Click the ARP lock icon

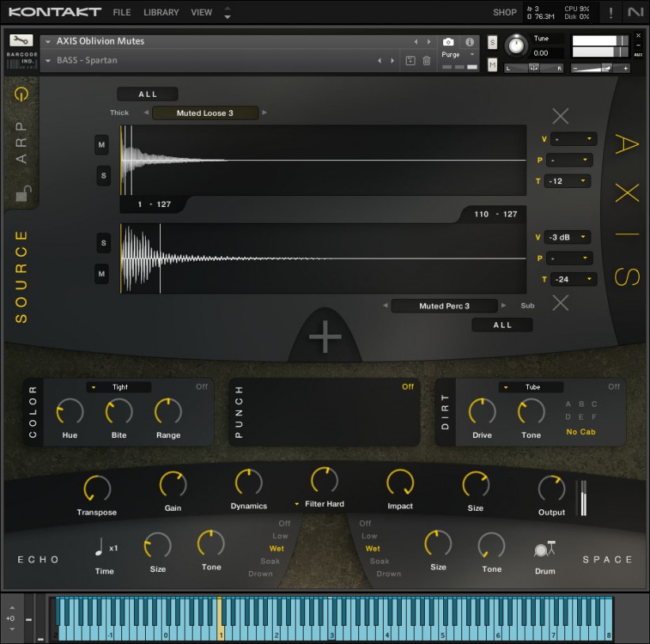(23, 193)
